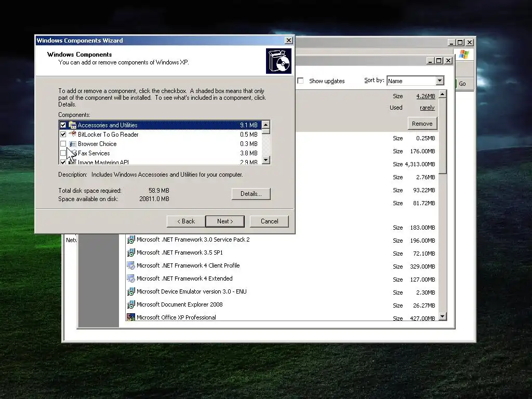The width and height of the screenshot is (532, 399).
Task: Select the Fax Services row text
Action: [94, 153]
